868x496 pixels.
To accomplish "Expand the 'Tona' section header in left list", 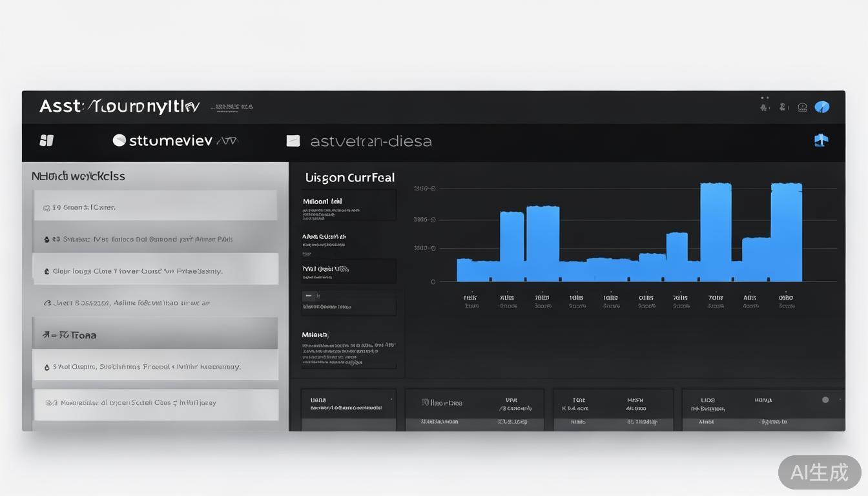I will pos(155,335).
